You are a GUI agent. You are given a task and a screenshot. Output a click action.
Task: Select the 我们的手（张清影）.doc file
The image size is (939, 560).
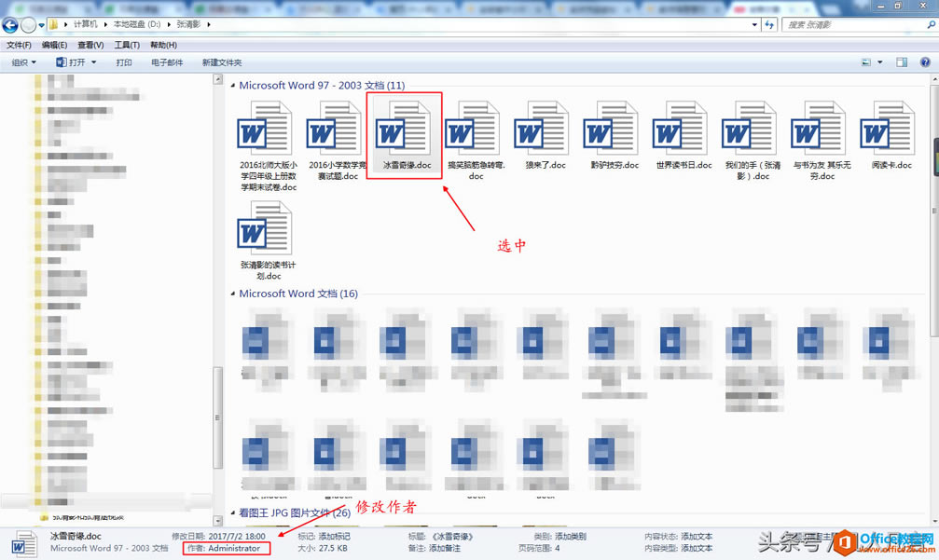coord(753,141)
